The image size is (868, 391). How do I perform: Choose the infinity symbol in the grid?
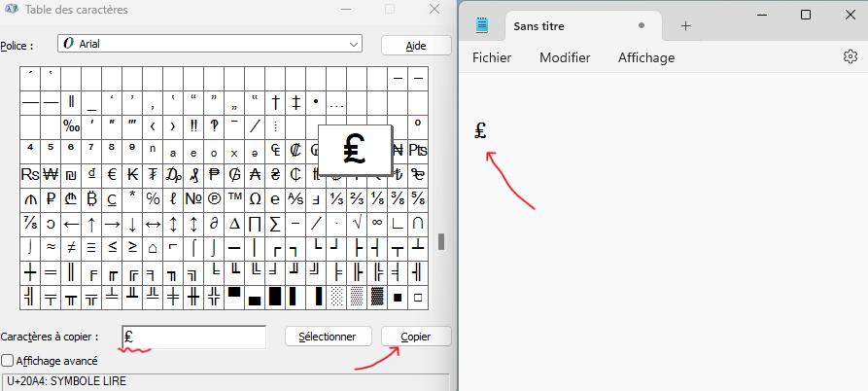377,224
